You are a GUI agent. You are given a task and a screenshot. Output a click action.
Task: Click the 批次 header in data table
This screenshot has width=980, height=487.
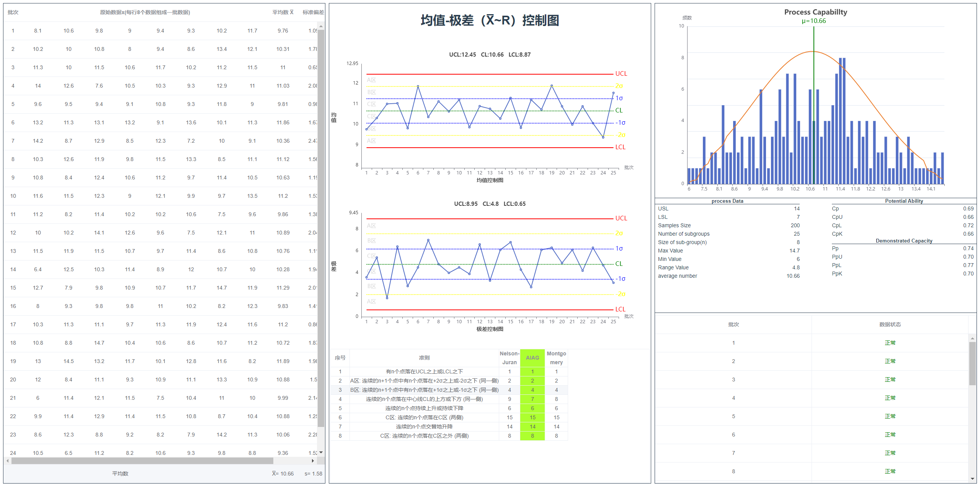13,12
